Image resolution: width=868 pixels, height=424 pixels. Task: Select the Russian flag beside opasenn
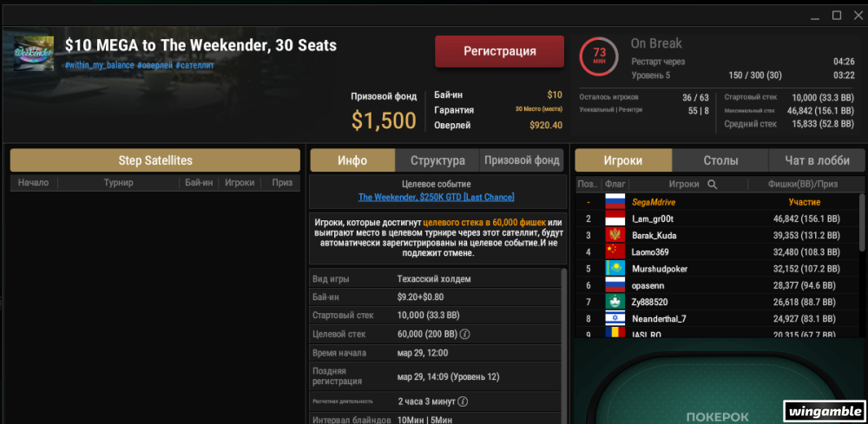(x=615, y=286)
